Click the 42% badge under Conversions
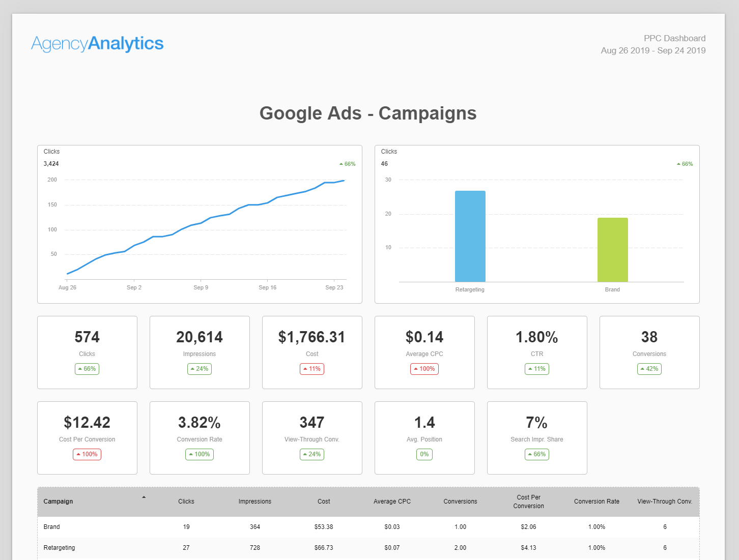Screen dimensions: 739x560 pos(649,369)
